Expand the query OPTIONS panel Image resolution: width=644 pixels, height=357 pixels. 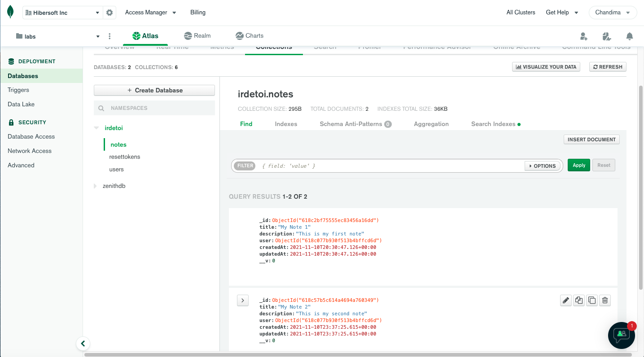click(x=543, y=165)
